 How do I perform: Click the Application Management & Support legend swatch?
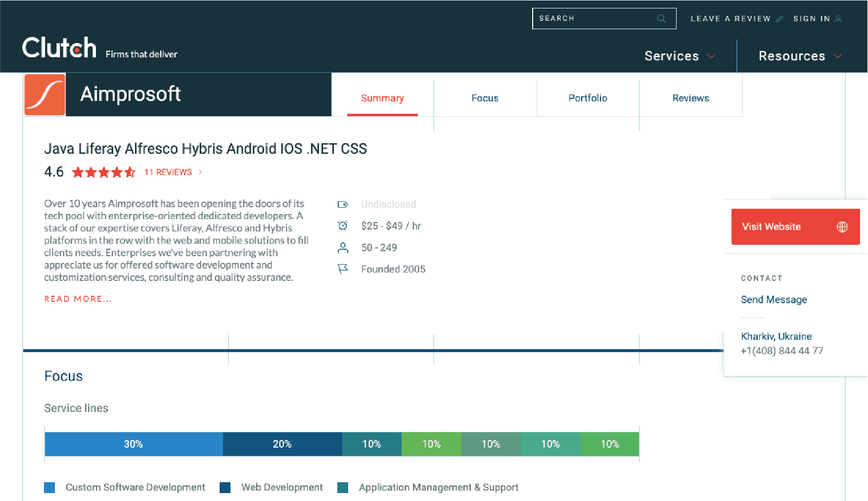[343, 488]
